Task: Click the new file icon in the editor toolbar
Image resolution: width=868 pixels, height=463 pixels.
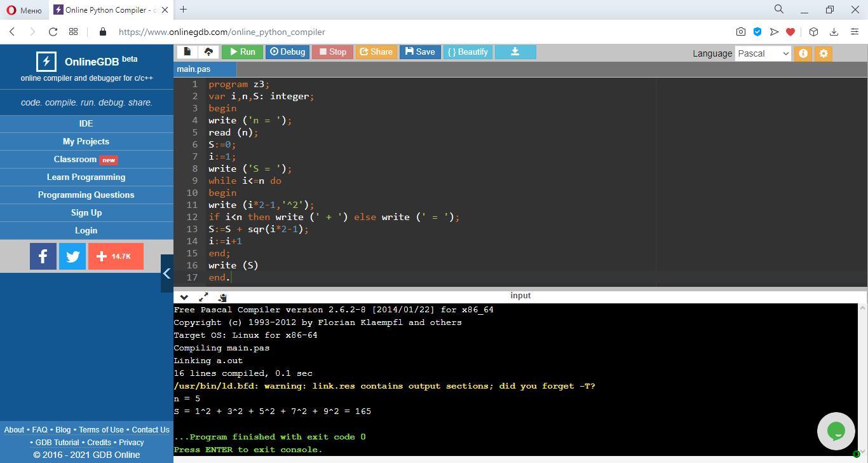Action: click(187, 52)
